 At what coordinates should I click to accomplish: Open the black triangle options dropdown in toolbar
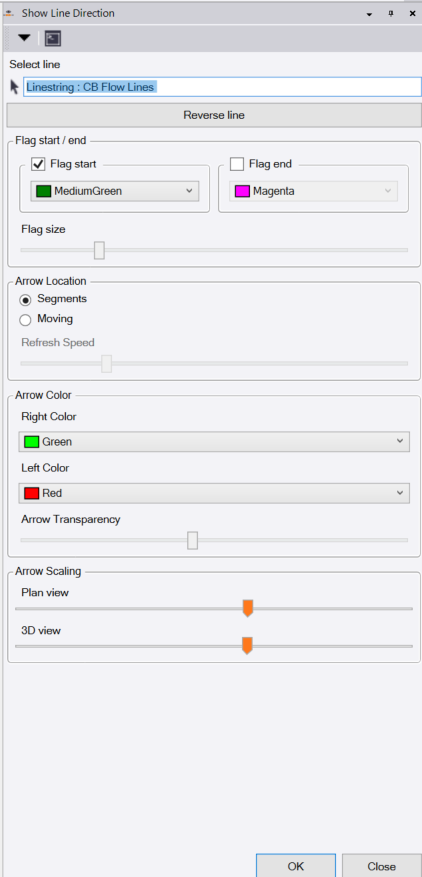click(x=24, y=38)
